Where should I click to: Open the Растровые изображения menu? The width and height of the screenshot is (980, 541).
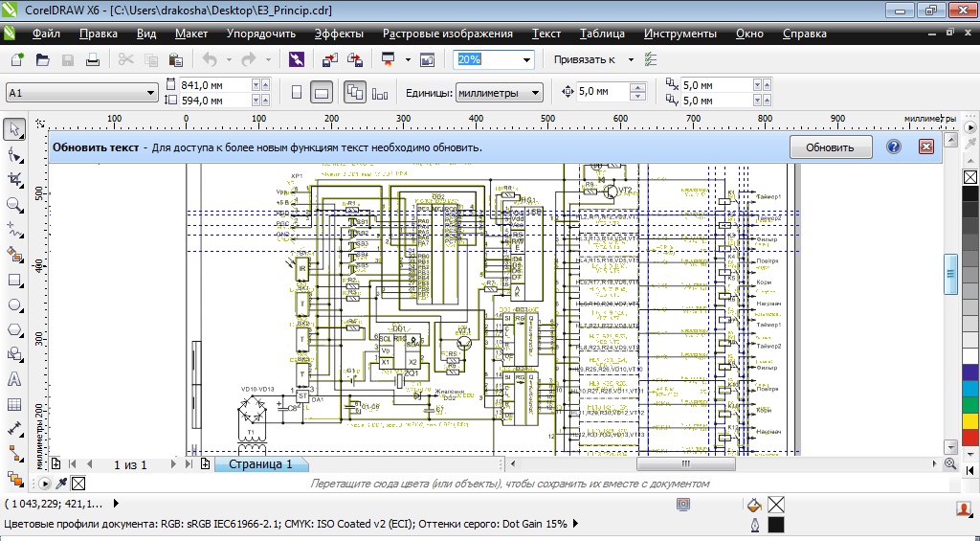[448, 34]
